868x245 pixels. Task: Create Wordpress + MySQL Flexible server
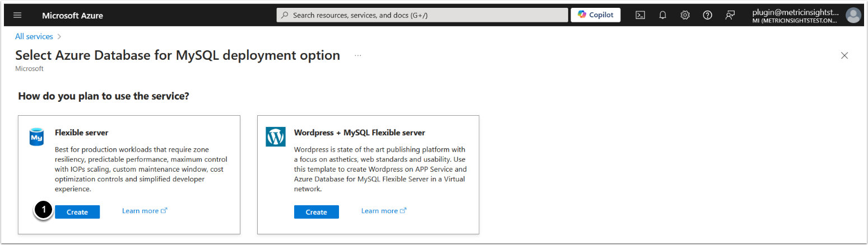(316, 212)
